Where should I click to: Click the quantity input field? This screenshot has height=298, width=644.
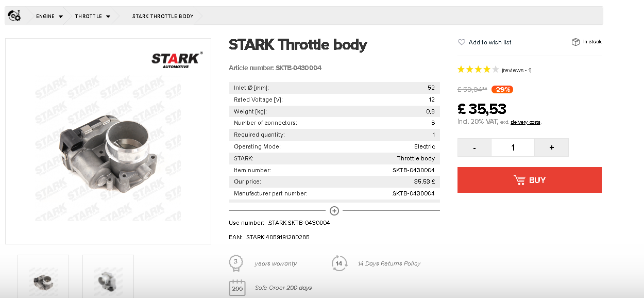513,147
